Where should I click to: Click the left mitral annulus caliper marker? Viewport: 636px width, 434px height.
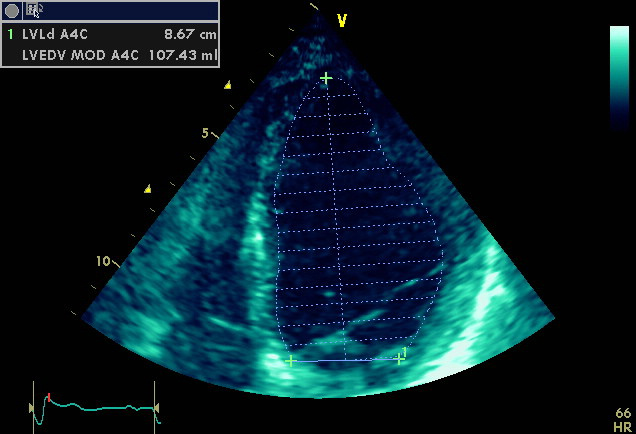point(291,361)
